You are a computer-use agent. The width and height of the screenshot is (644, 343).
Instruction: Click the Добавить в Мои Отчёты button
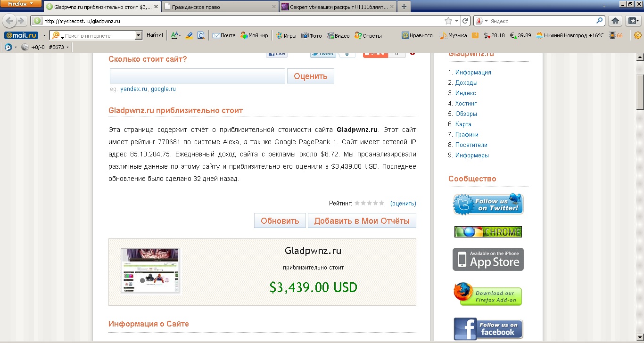pos(362,220)
